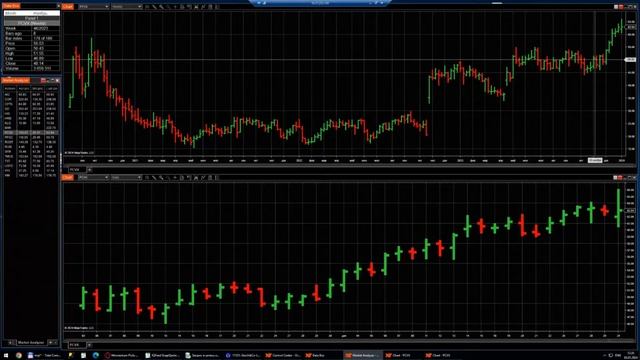Open chart style icon in weekly chart toolbar
The image size is (640, 360).
(x=147, y=7)
